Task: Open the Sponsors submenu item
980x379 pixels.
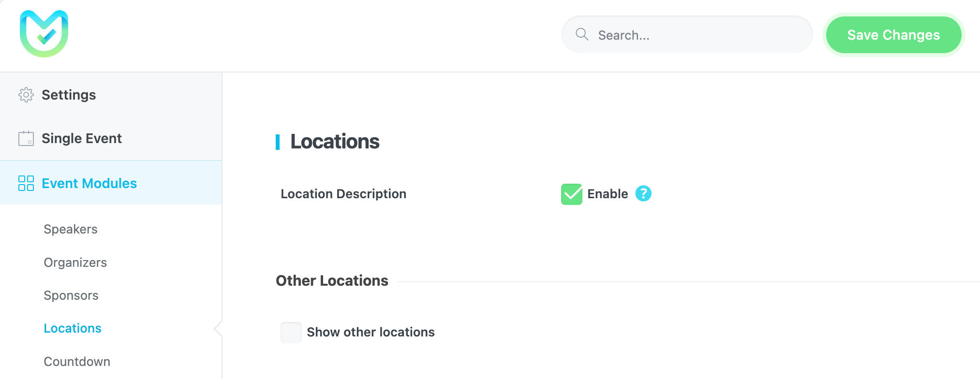Action: pyautogui.click(x=71, y=295)
